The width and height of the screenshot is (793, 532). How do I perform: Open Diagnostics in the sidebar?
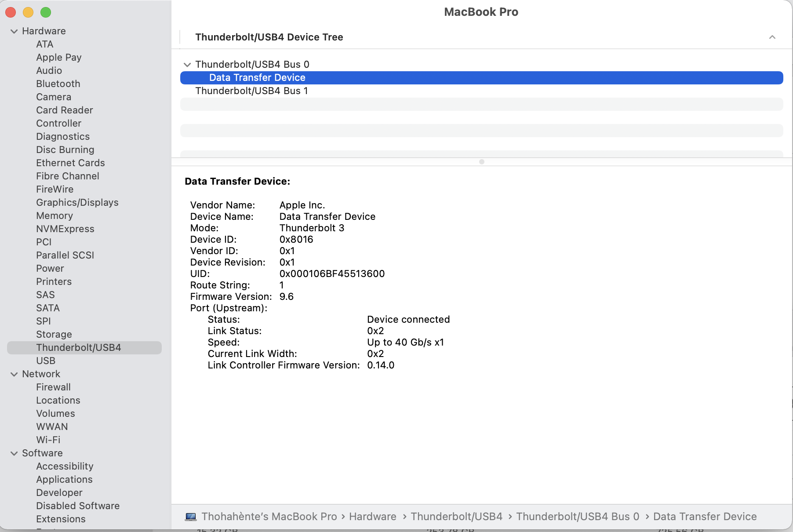(x=63, y=137)
